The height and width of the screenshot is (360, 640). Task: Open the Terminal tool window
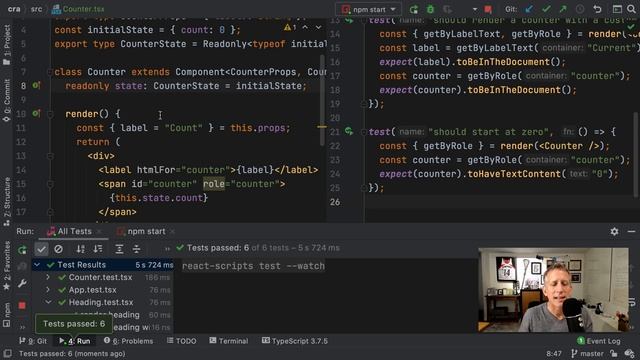point(229,341)
